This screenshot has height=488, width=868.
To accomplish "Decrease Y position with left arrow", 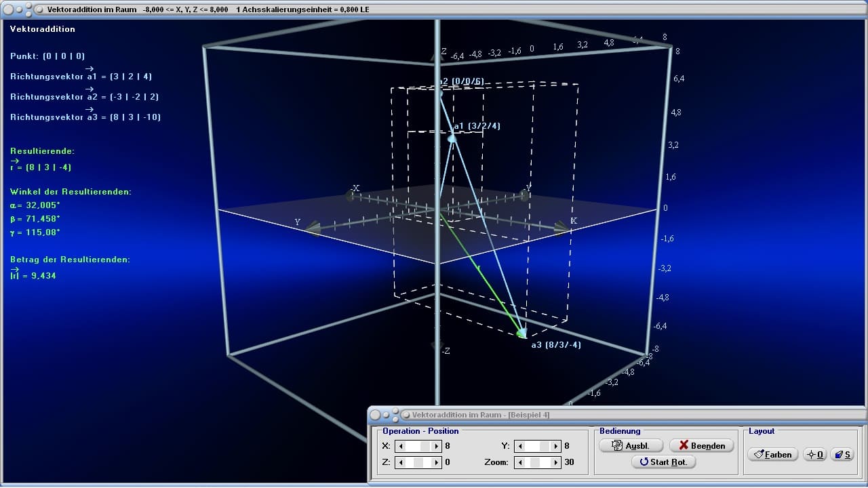I will [x=519, y=446].
